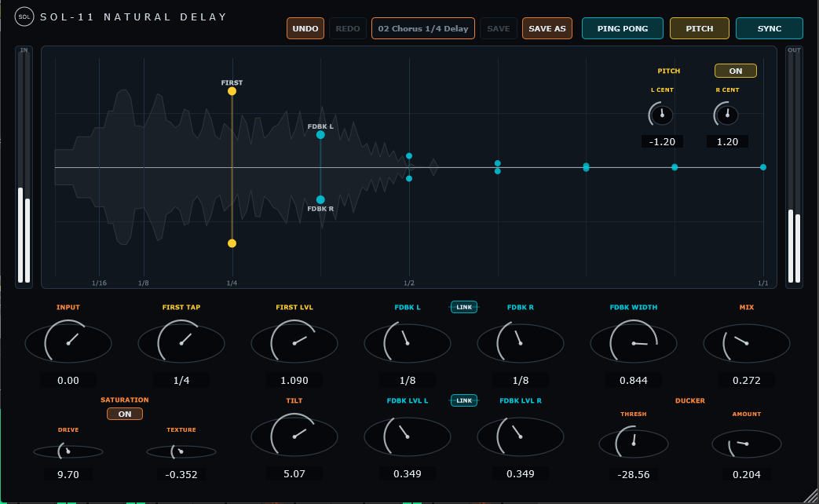Click the FDBK LVL R value 0.349
This screenshot has width=819, height=504.
pos(521,473)
